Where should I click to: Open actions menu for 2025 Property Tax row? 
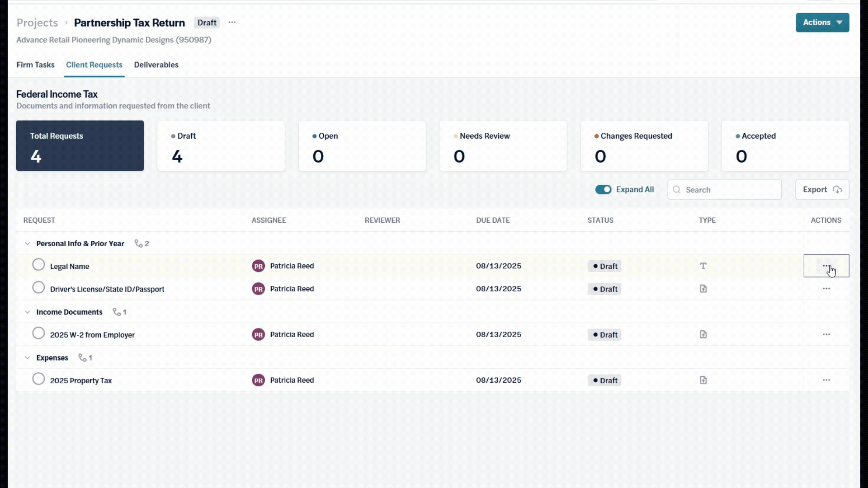[x=826, y=380]
